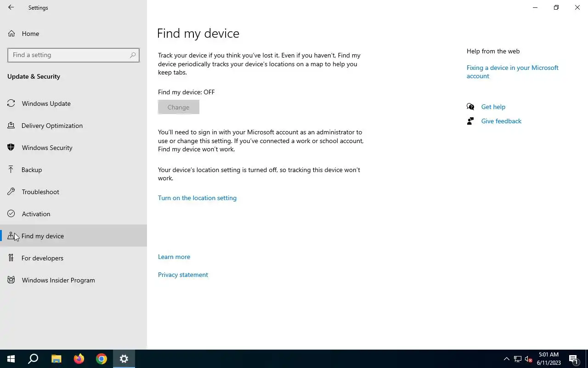Click the Get help link
This screenshot has width=588, height=368.
[493, 107]
